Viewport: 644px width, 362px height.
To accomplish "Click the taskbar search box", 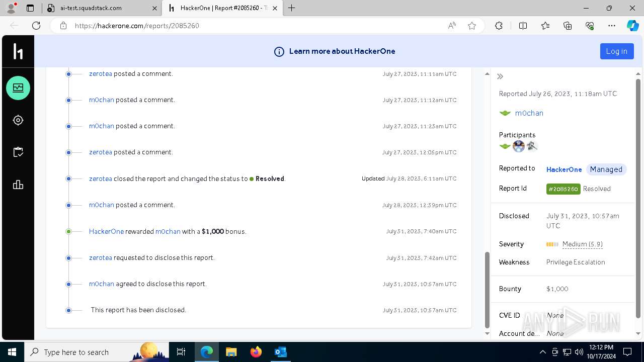I will coord(97,352).
